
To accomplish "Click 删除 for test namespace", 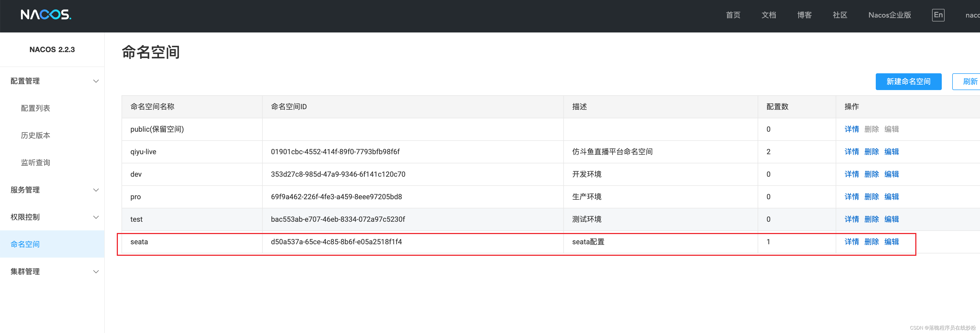I will (x=871, y=219).
